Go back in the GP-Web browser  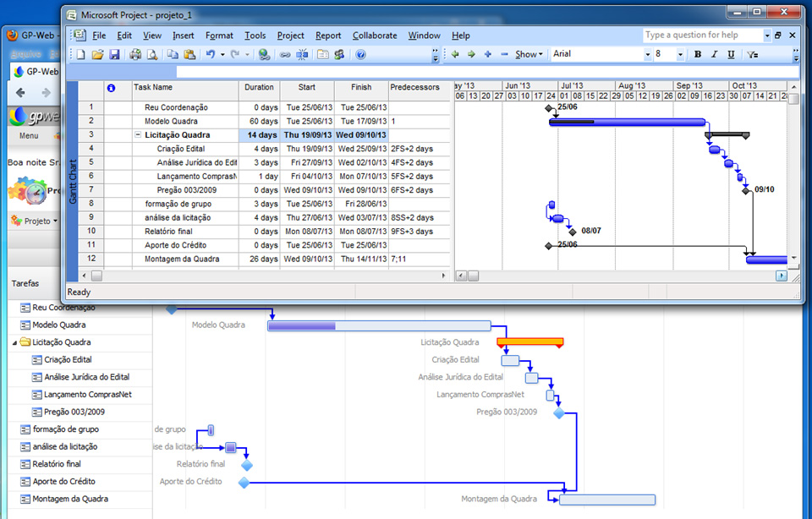tap(20, 93)
